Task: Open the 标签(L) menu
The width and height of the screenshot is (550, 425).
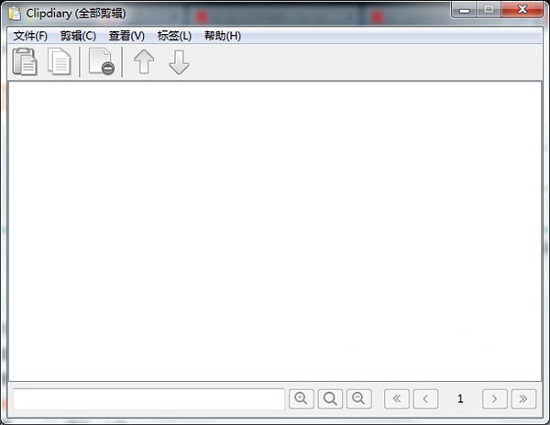Action: (x=174, y=36)
